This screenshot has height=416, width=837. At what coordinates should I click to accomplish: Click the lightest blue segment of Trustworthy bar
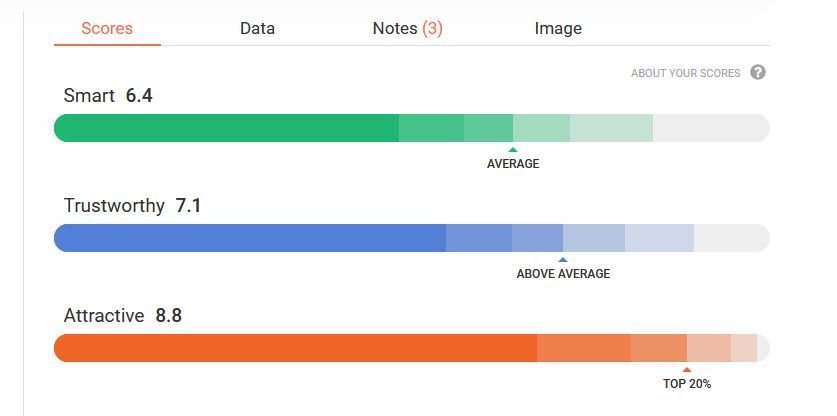(x=659, y=238)
